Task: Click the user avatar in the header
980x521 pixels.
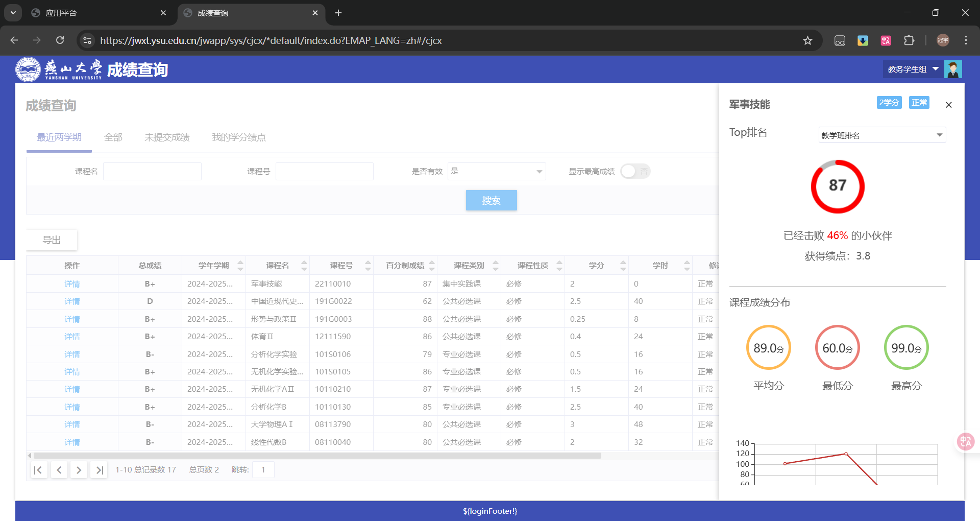Action: pos(953,69)
